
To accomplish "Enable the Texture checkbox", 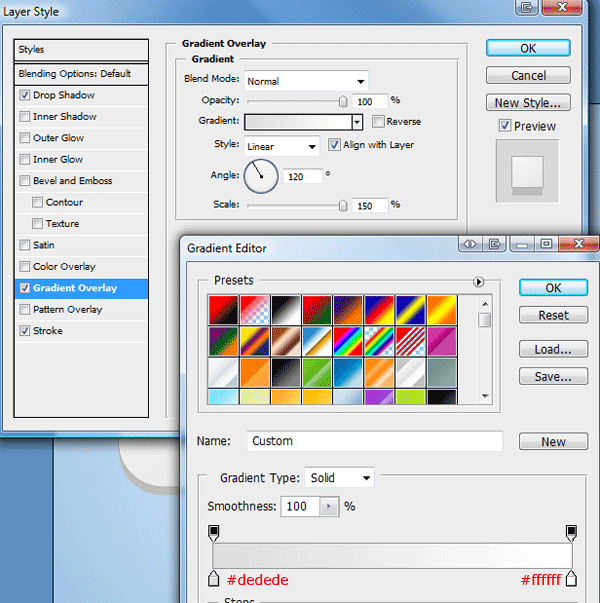I will [x=37, y=223].
